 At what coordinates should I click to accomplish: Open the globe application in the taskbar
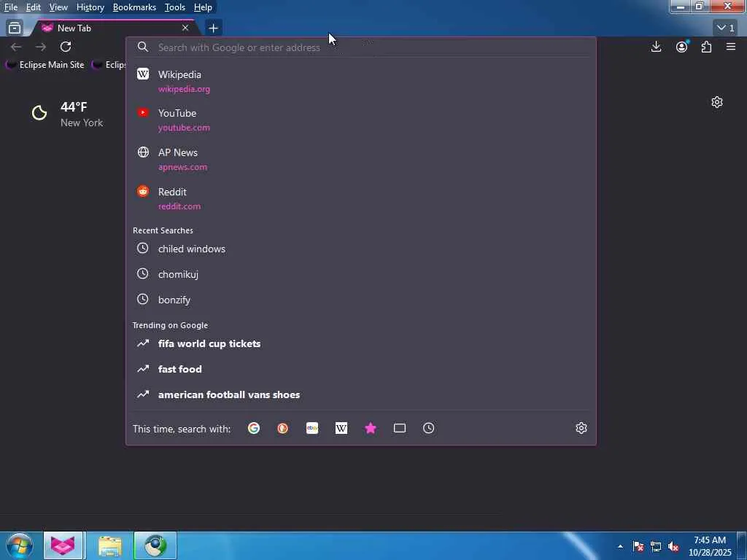click(155, 545)
